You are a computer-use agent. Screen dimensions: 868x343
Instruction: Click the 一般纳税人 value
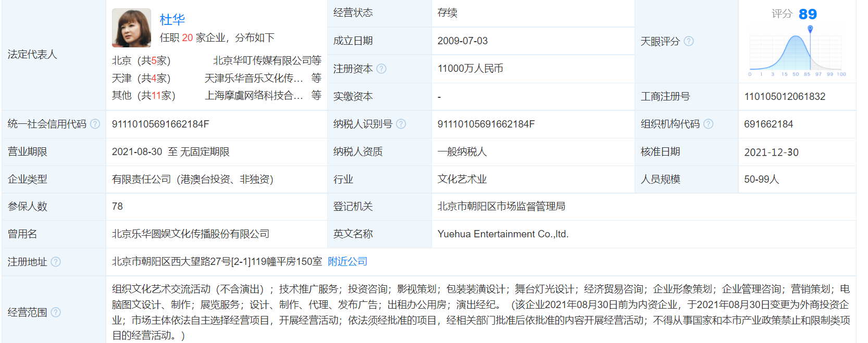pos(462,151)
